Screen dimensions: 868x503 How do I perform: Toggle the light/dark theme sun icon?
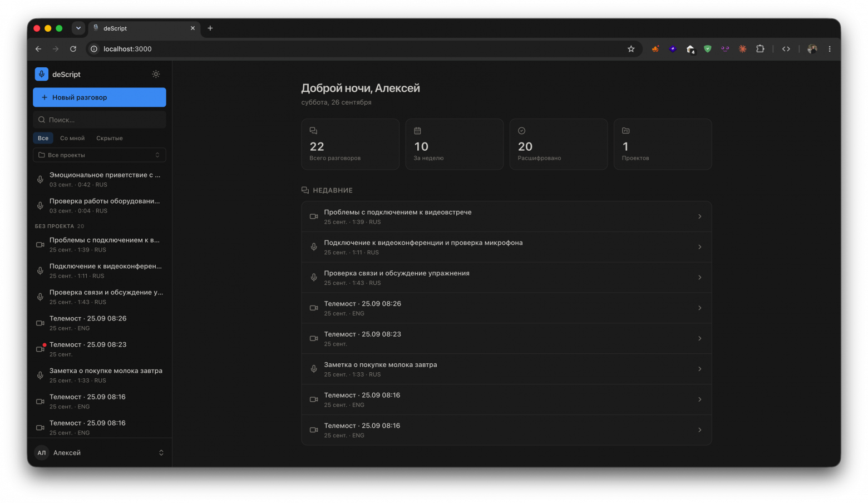[x=156, y=74]
